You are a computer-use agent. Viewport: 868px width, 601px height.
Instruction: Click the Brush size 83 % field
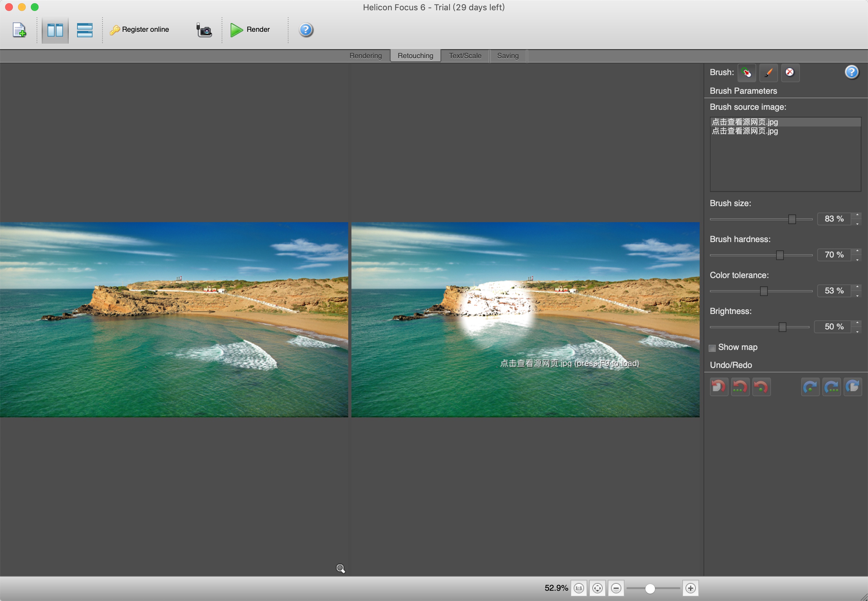pos(834,219)
